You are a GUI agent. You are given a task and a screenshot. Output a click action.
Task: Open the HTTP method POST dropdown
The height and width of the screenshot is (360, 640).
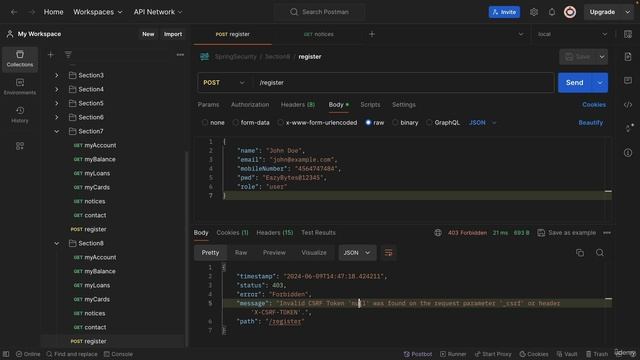[224, 82]
